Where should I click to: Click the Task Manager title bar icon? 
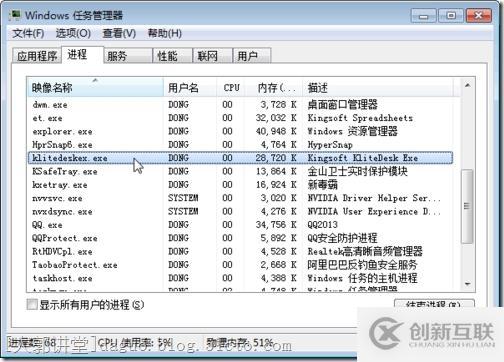click(x=15, y=15)
